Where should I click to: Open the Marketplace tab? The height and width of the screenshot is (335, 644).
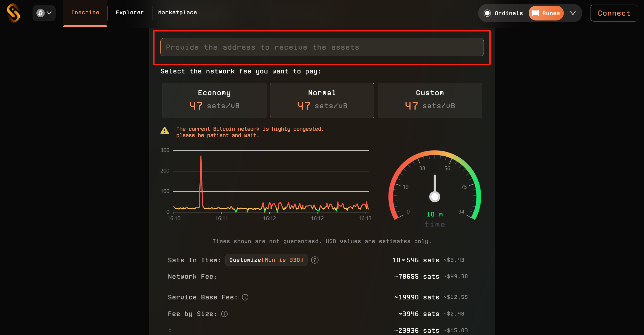(x=178, y=13)
